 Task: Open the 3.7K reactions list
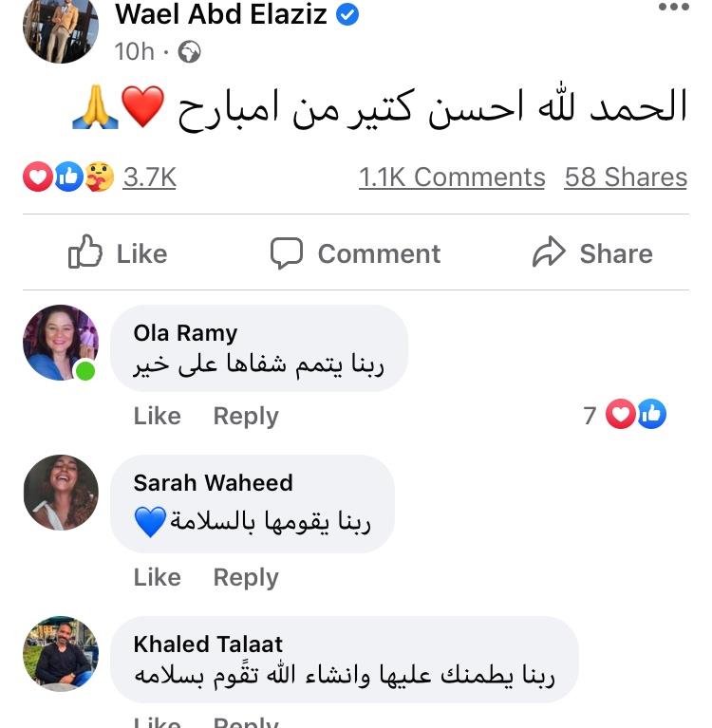[149, 177]
